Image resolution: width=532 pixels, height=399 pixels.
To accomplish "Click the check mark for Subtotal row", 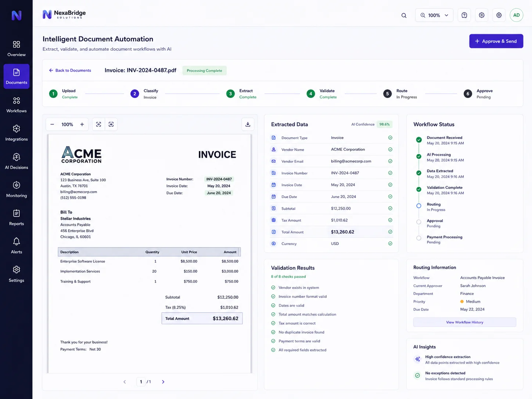I will tap(390, 208).
